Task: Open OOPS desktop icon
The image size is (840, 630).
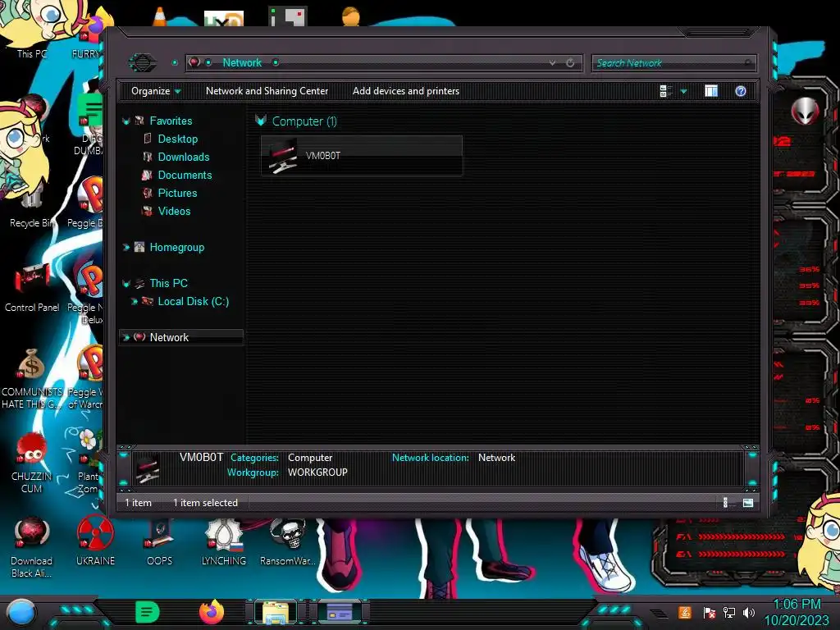Action: coord(160,543)
